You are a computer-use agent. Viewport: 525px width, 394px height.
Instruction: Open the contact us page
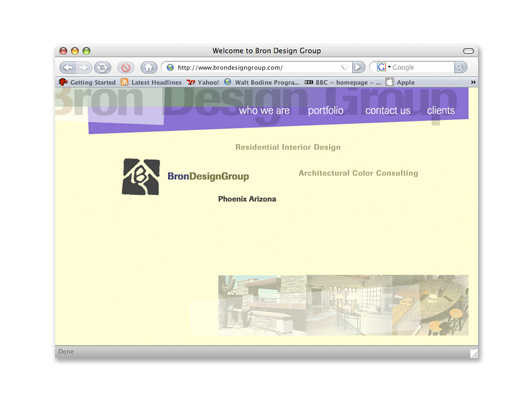[x=388, y=110]
